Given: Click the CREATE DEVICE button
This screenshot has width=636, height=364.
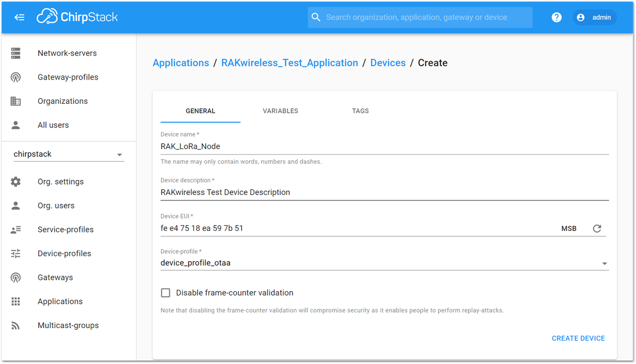Looking at the screenshot, I should pos(578,339).
